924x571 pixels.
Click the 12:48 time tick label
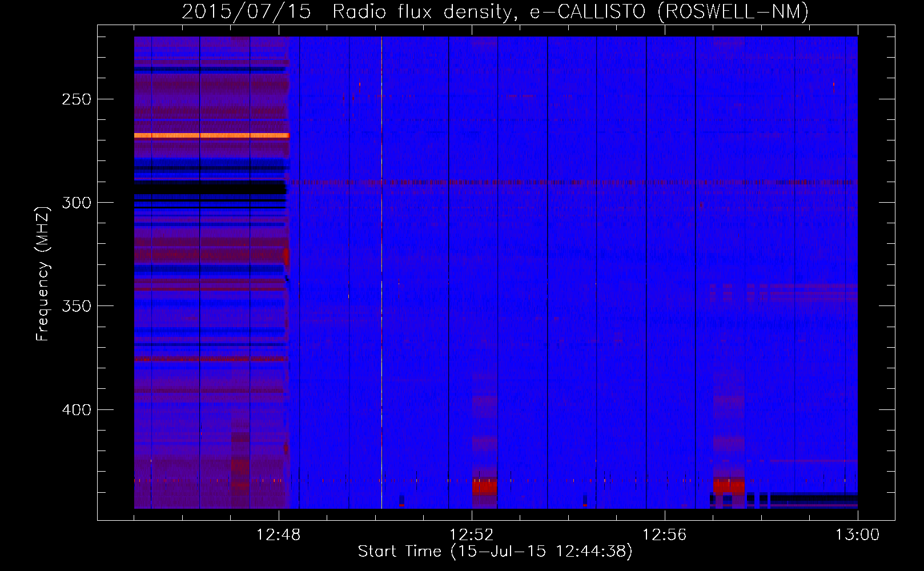(278, 535)
